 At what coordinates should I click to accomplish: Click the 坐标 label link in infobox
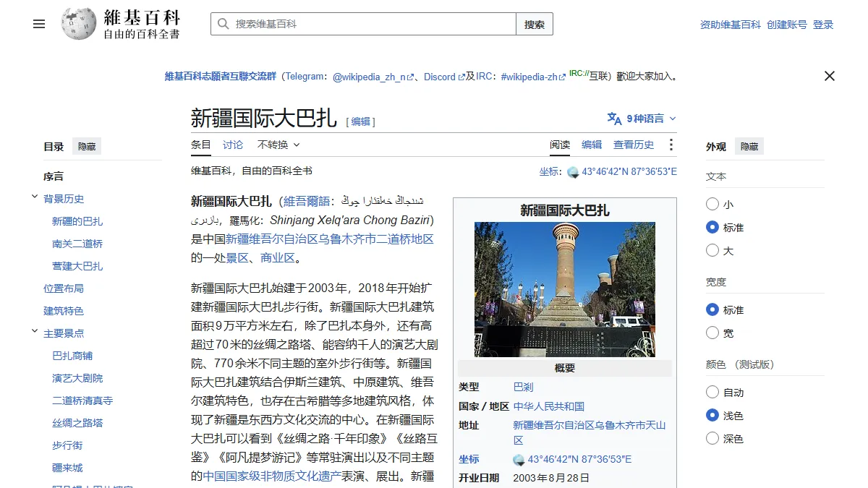(469, 460)
